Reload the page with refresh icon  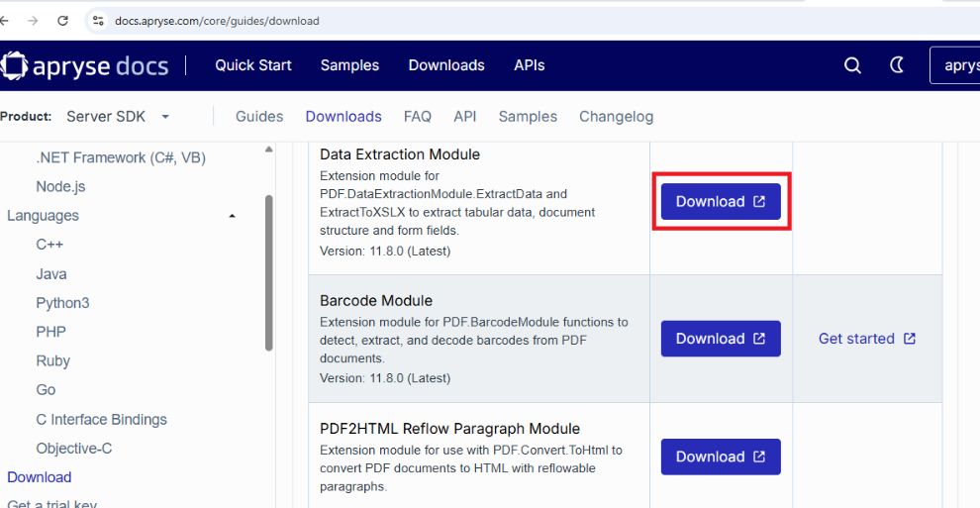click(x=62, y=21)
